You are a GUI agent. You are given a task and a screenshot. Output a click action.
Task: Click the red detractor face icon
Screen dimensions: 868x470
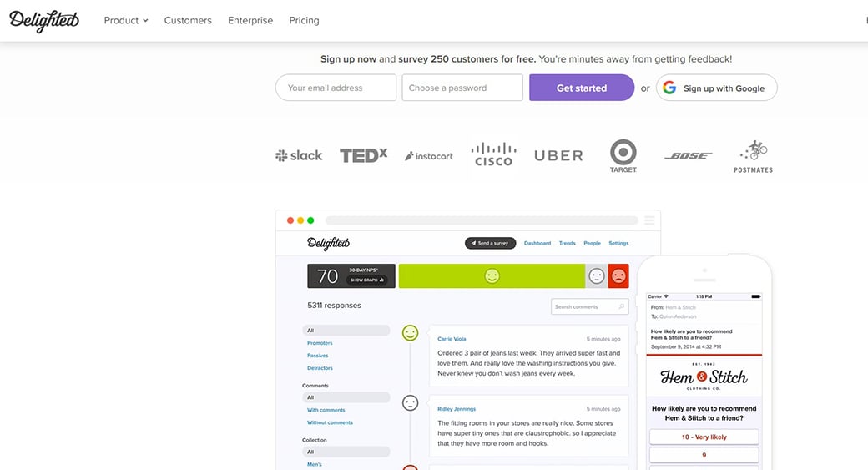tap(618, 276)
